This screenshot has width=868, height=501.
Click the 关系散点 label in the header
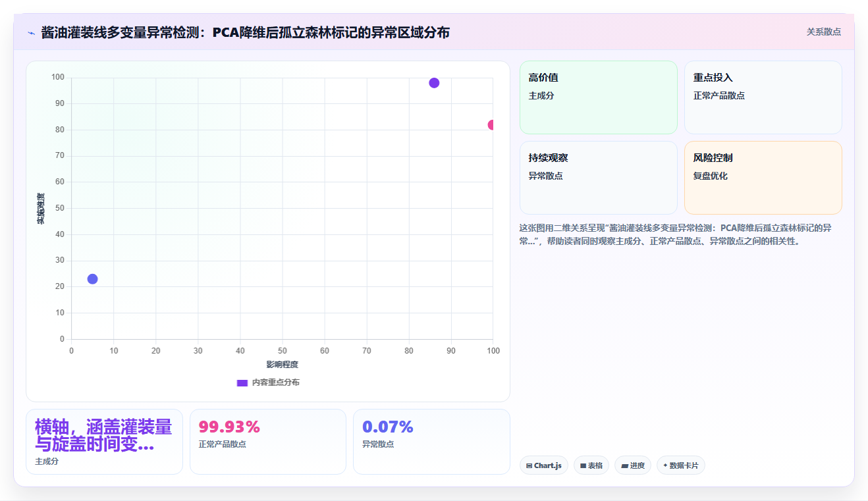pyautogui.click(x=823, y=32)
